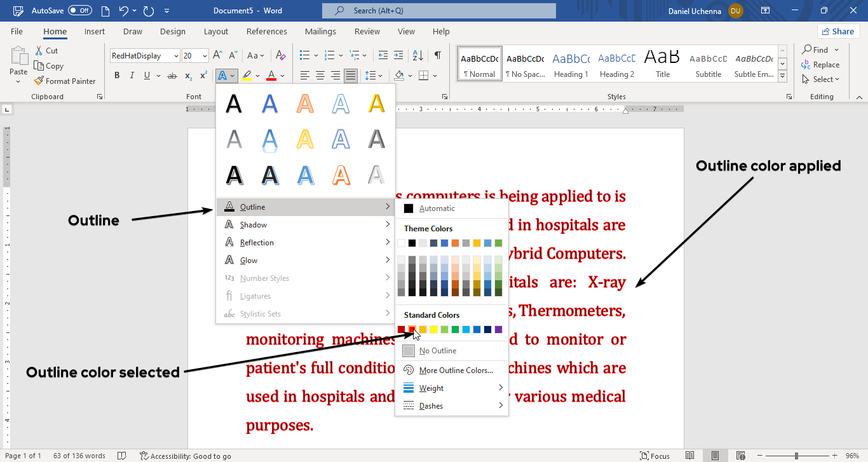Click the Search box in title bar
The height and width of the screenshot is (462, 868).
(438, 11)
